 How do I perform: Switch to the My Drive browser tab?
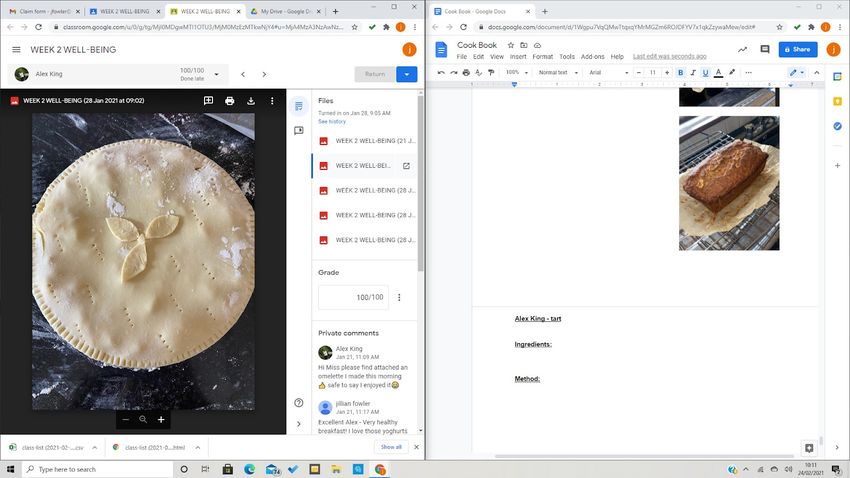(286, 11)
